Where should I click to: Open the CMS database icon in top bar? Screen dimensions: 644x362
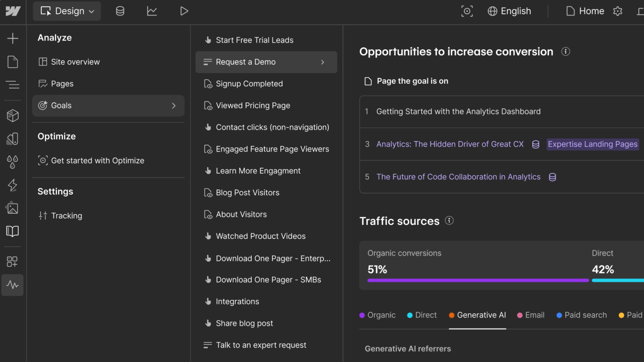point(120,11)
